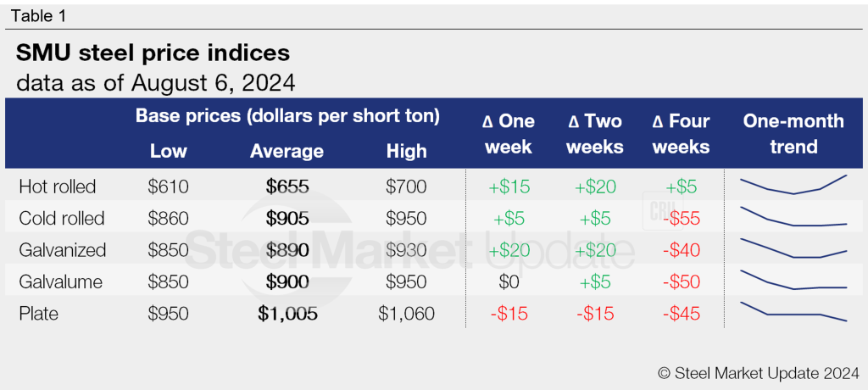Image resolution: width=868 pixels, height=390 pixels.
Task: Click the Plate average price $1,005
Action: [287, 314]
